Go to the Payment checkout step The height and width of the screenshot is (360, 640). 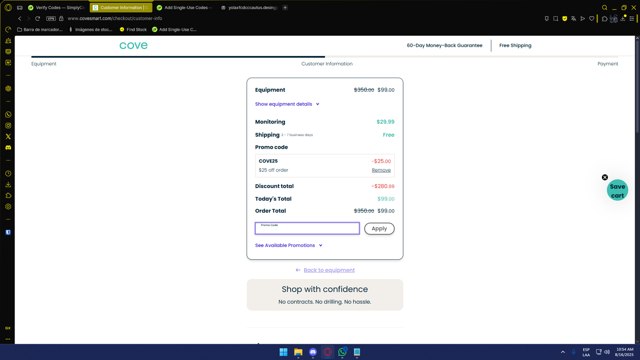tap(608, 64)
